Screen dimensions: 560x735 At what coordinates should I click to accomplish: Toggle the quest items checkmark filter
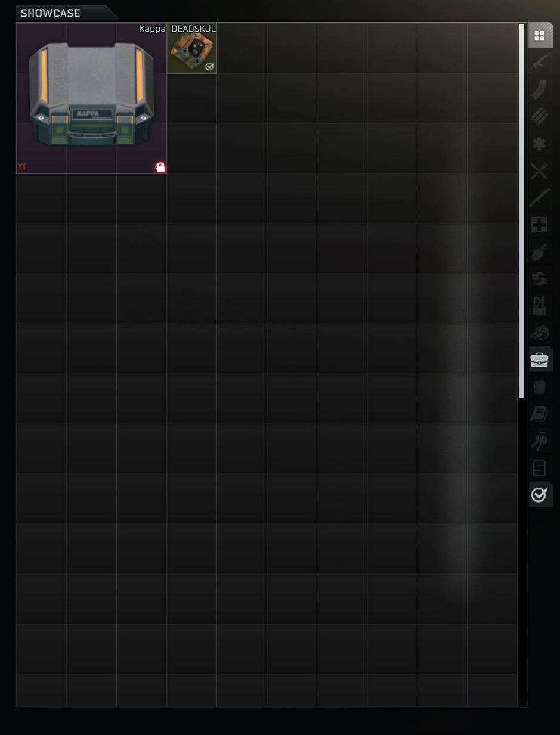540,495
